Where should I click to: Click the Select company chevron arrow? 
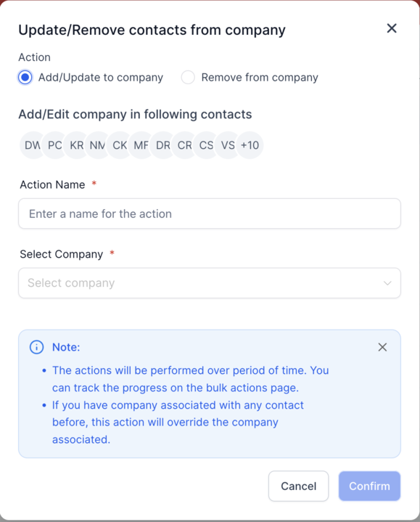click(x=387, y=283)
